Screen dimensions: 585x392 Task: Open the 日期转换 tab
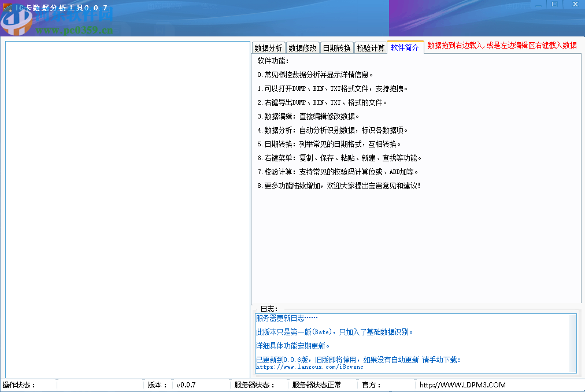point(336,47)
